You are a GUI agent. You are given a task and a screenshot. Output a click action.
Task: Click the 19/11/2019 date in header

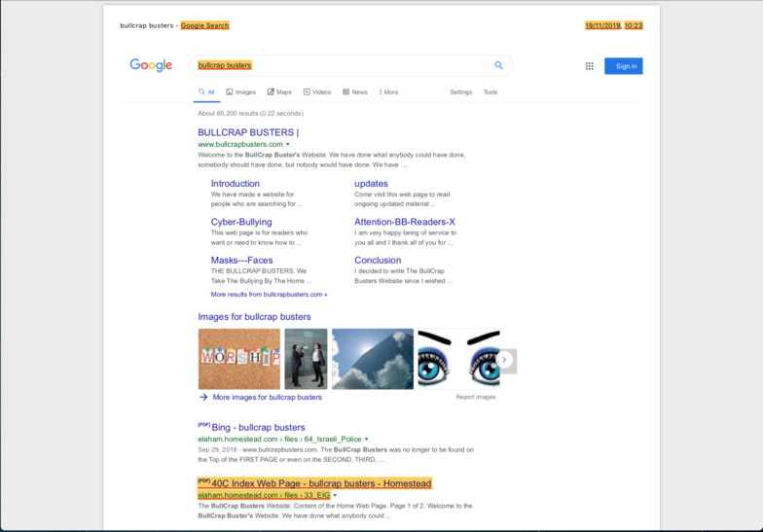[603, 25]
